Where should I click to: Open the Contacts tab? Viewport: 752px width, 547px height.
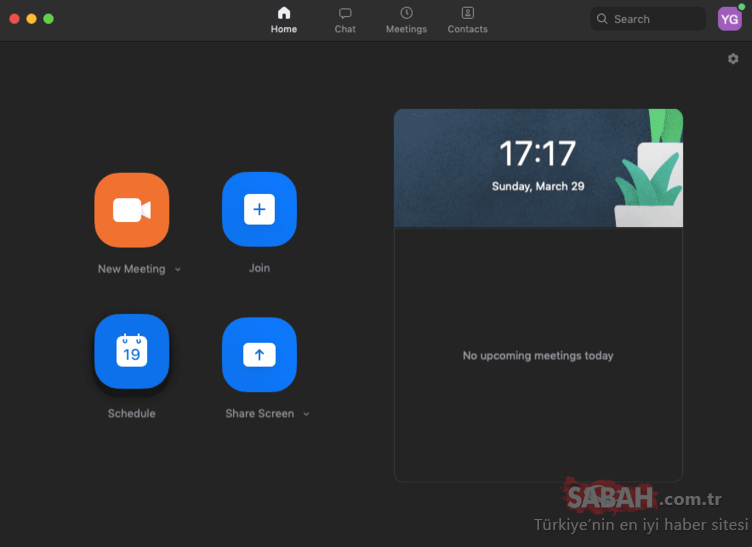pyautogui.click(x=468, y=20)
